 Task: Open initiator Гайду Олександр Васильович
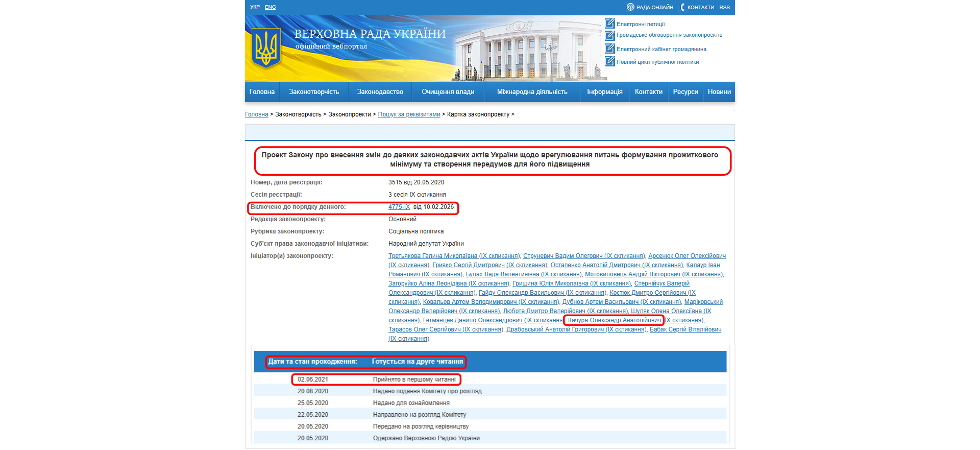pos(542,293)
